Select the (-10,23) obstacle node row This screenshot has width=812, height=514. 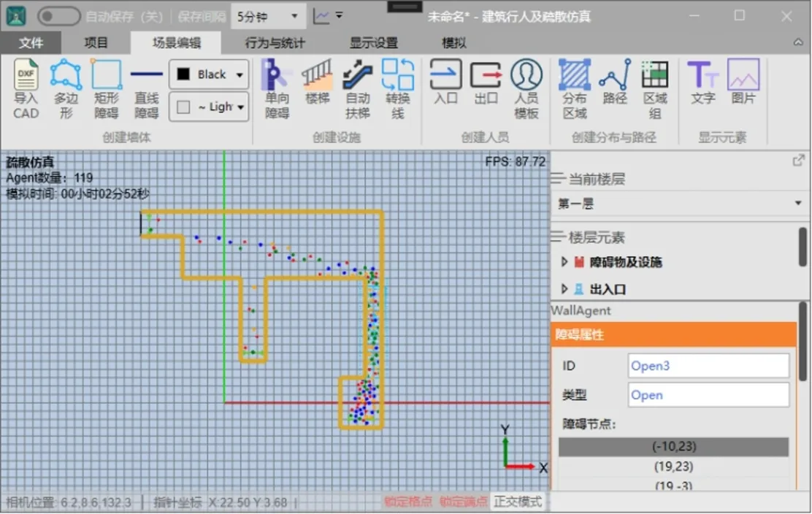[x=673, y=447]
